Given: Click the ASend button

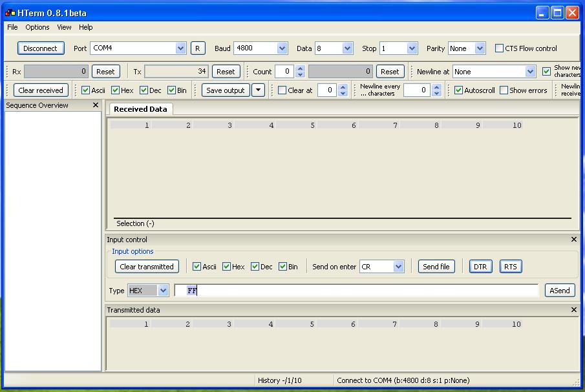Looking at the screenshot, I should click(x=560, y=290).
